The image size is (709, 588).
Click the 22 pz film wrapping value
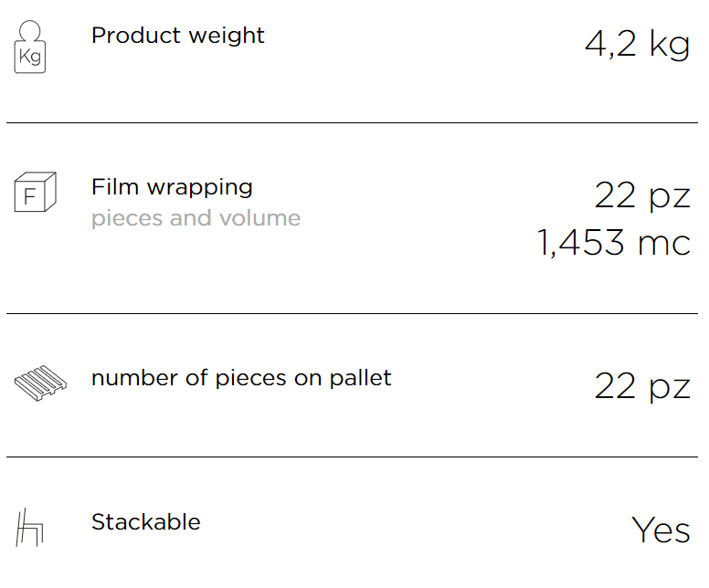point(642,196)
